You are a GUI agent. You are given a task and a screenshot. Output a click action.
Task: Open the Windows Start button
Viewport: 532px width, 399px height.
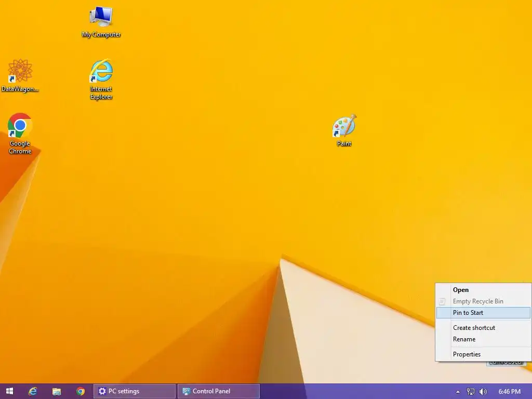[9, 391]
